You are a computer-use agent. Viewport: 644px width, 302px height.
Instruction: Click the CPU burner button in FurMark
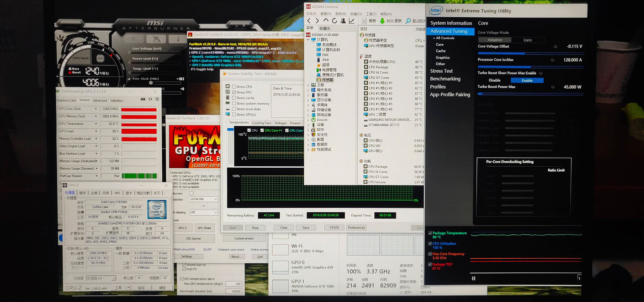(x=194, y=239)
